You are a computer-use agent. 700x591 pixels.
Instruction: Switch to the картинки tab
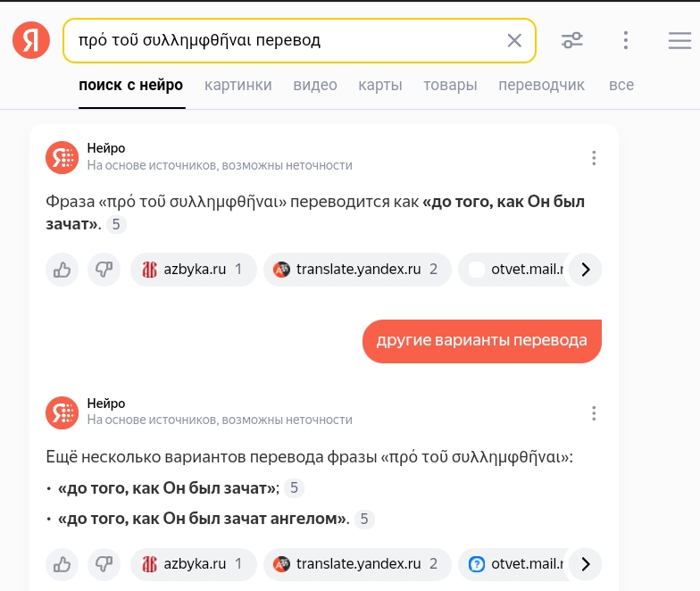(x=237, y=86)
